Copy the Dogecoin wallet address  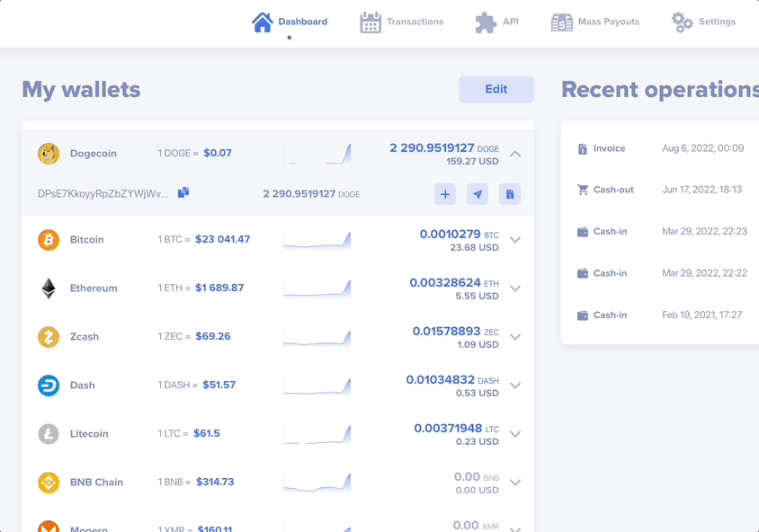(x=183, y=192)
